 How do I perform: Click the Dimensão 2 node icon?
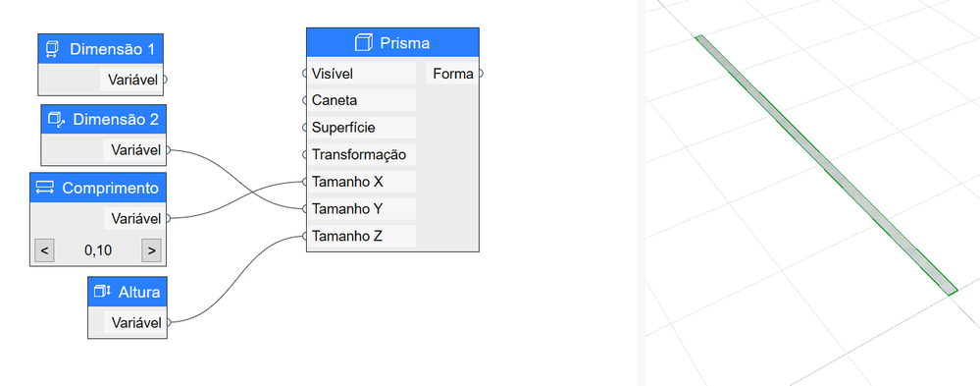tap(56, 119)
